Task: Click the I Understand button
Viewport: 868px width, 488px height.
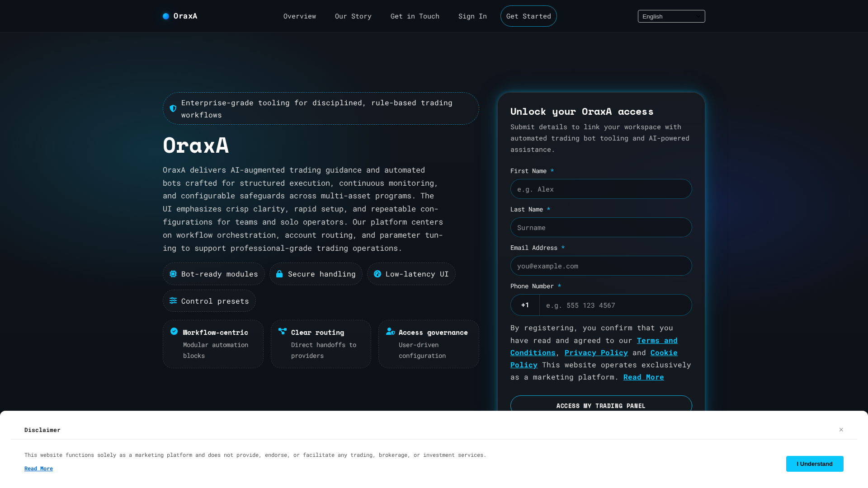Action: pos(815,464)
